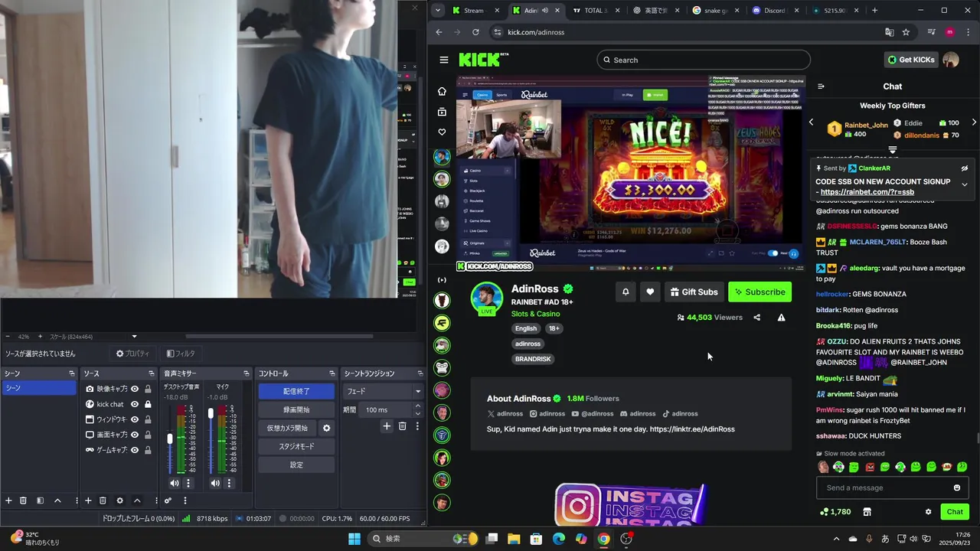
Task: Open source properties gear in OBS sources toolbar
Action: [119, 500]
